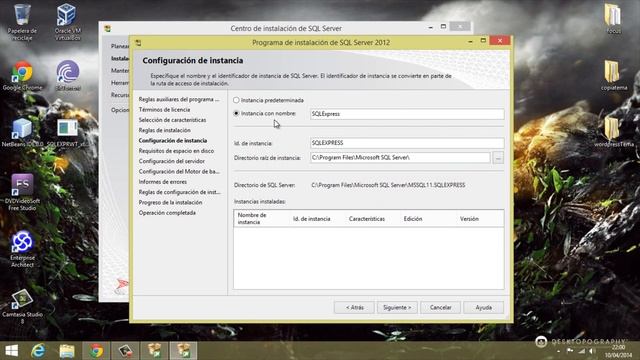Viewport: 640px width, 360px height.
Task: Click Requisitos de espacio en disco step
Action: 176,151
